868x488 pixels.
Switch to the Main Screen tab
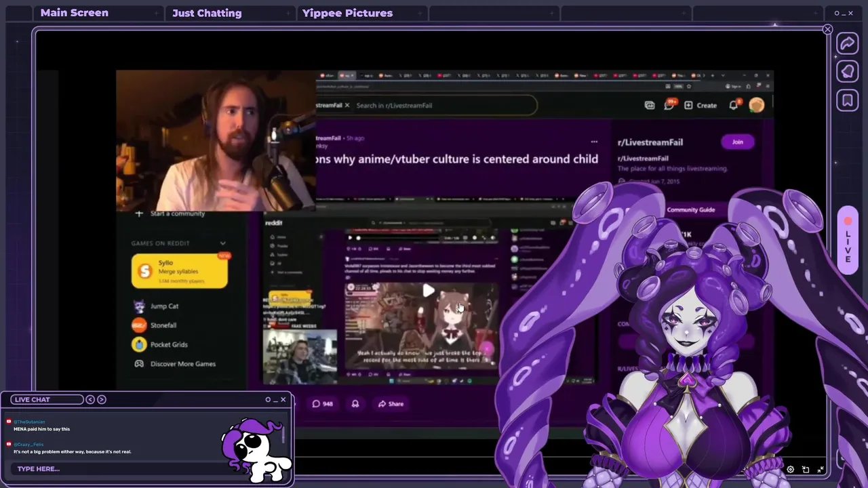pos(74,13)
